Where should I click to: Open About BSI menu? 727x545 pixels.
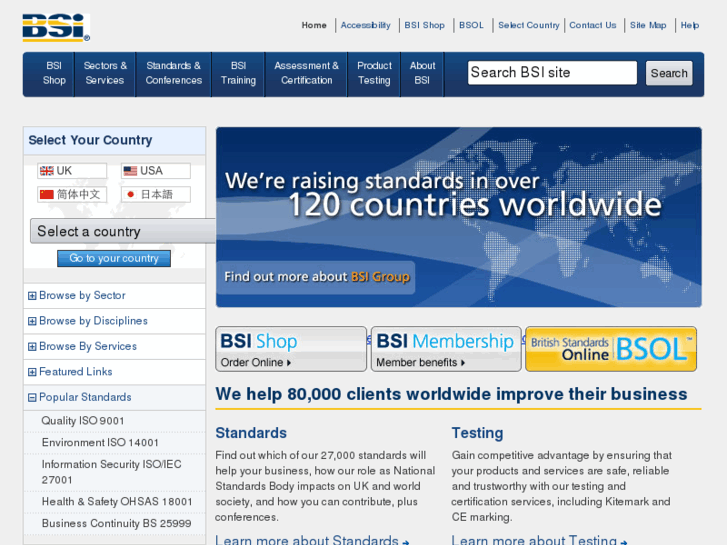[422, 73]
